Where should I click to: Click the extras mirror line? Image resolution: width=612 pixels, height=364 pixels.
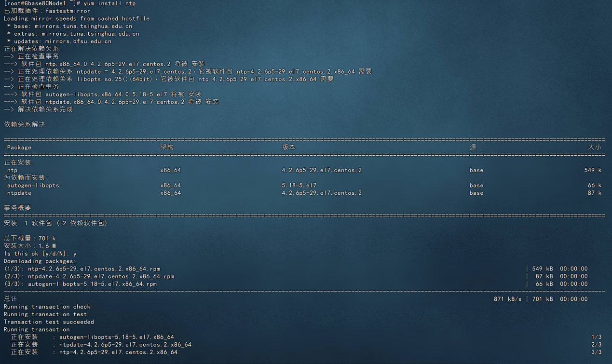pos(73,34)
